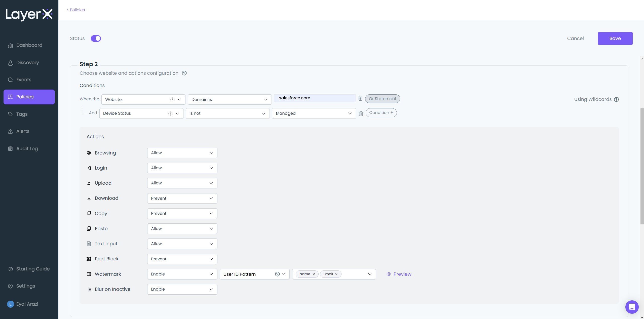Edit the salesforce.com domain field
Screen dimensions: 644x319
(x=315, y=98)
